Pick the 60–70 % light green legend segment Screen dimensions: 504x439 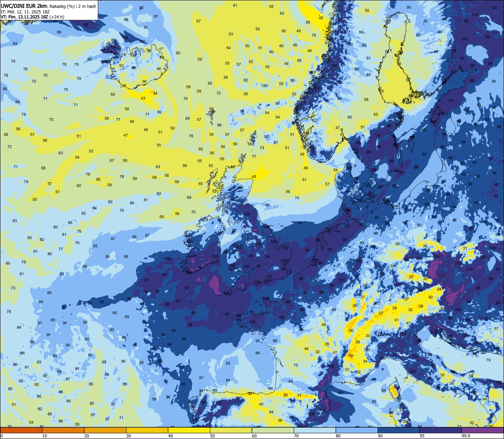tap(273, 430)
